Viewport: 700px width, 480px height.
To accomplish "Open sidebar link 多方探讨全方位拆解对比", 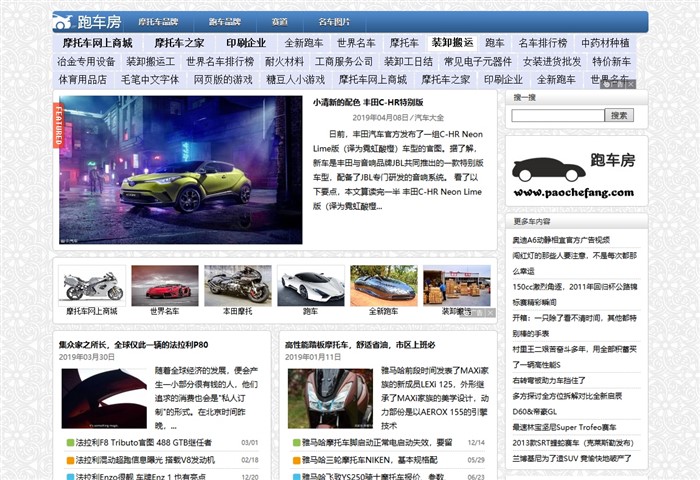I will coord(567,404).
